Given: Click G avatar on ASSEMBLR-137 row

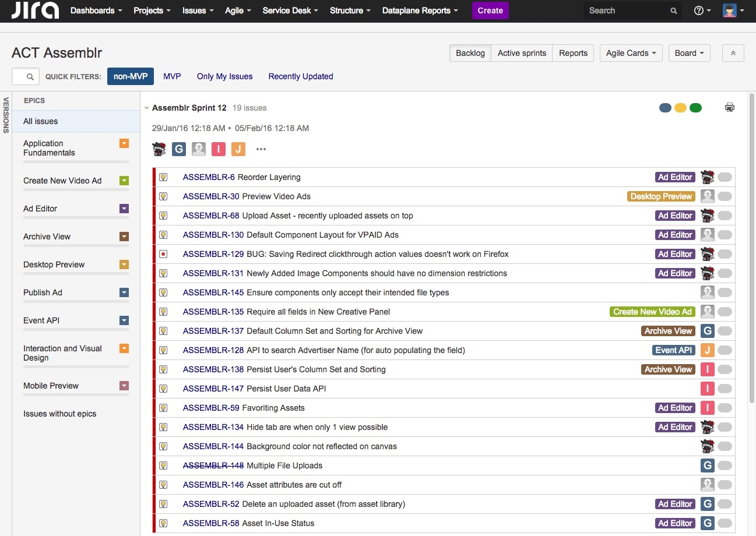Looking at the screenshot, I should 707,331.
